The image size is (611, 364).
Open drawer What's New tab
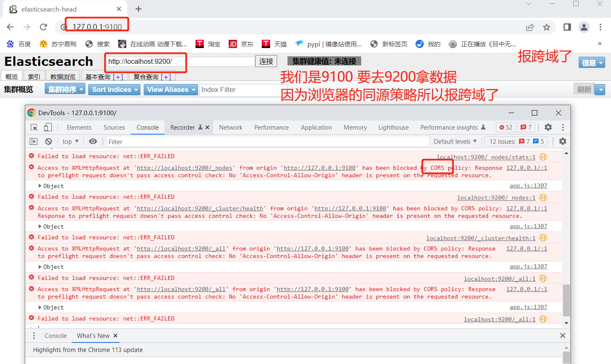coord(93,336)
